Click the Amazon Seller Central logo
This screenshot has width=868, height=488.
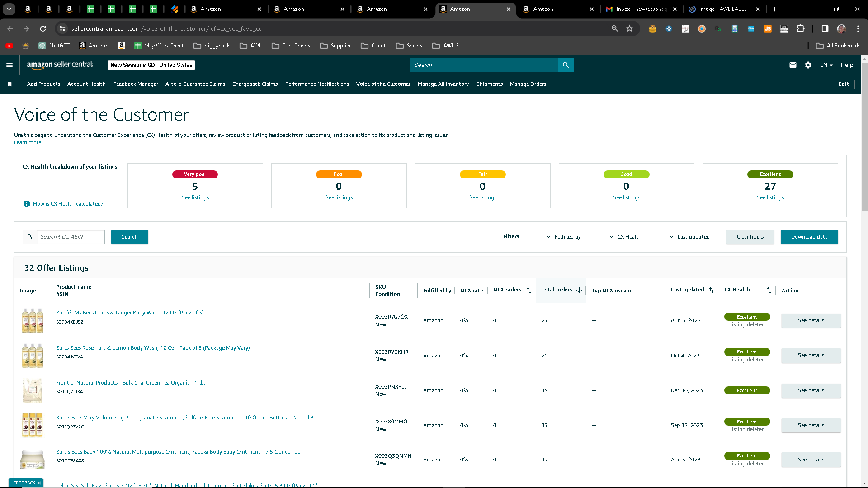click(x=60, y=65)
